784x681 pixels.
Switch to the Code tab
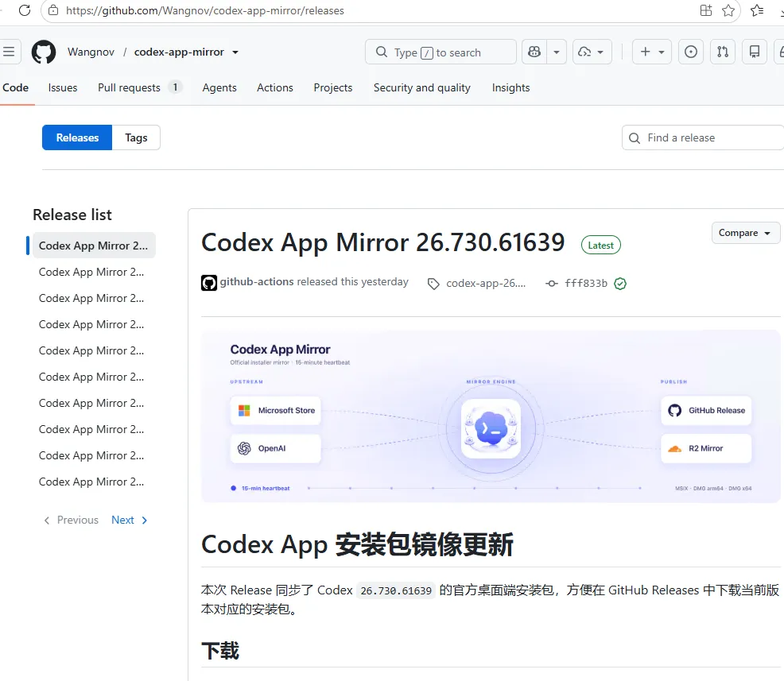(15, 87)
